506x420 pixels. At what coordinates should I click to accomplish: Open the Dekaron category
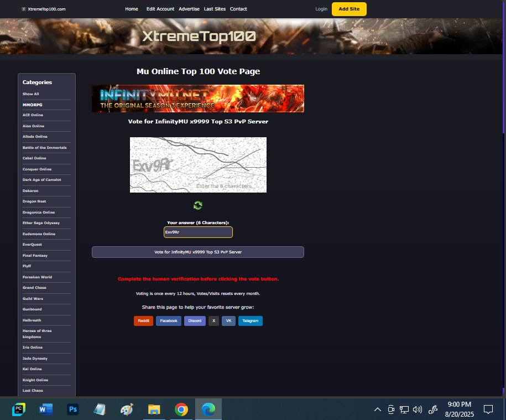click(x=30, y=191)
